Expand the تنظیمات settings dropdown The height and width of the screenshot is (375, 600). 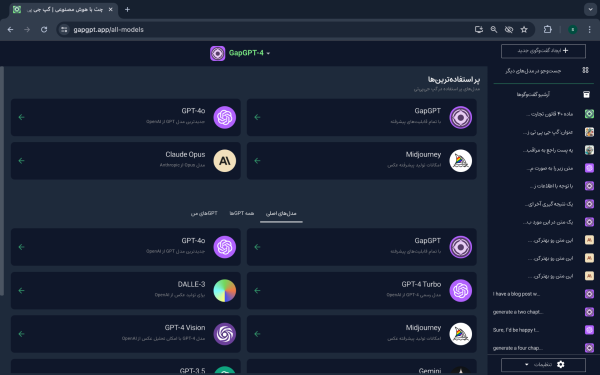[x=543, y=364]
